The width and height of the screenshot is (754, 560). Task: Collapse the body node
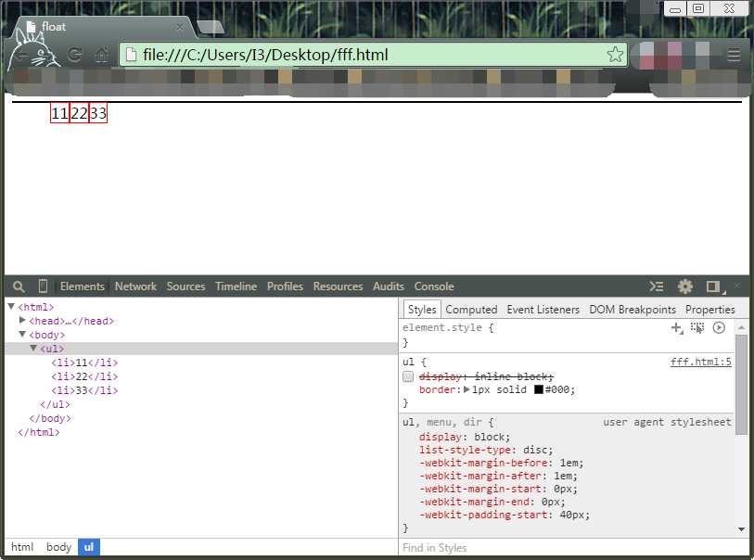[x=22, y=334]
